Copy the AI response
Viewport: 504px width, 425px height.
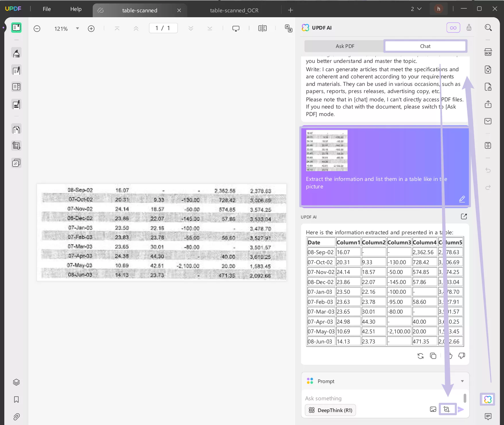pyautogui.click(x=433, y=356)
